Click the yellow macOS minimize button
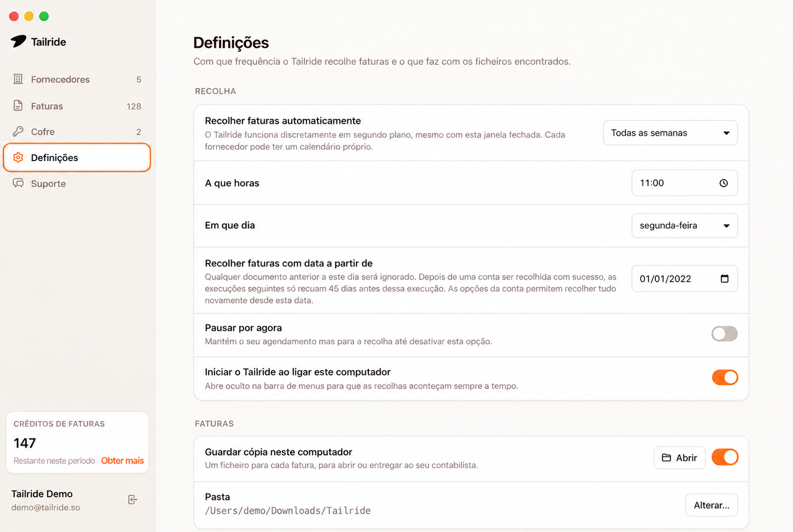Screen dimensions: 793x532 (29, 16)
